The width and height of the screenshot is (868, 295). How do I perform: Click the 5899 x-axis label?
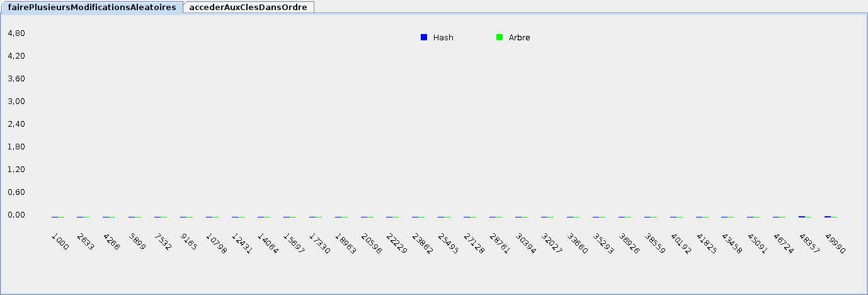tap(137, 241)
